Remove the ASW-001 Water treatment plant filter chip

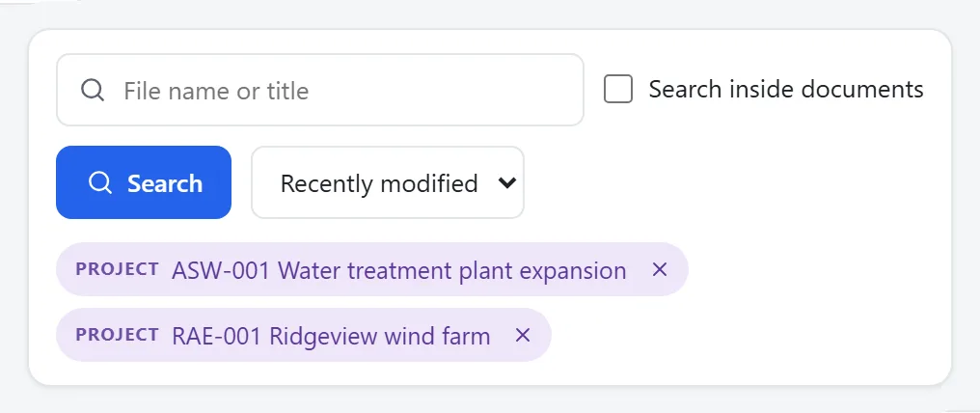(660, 269)
